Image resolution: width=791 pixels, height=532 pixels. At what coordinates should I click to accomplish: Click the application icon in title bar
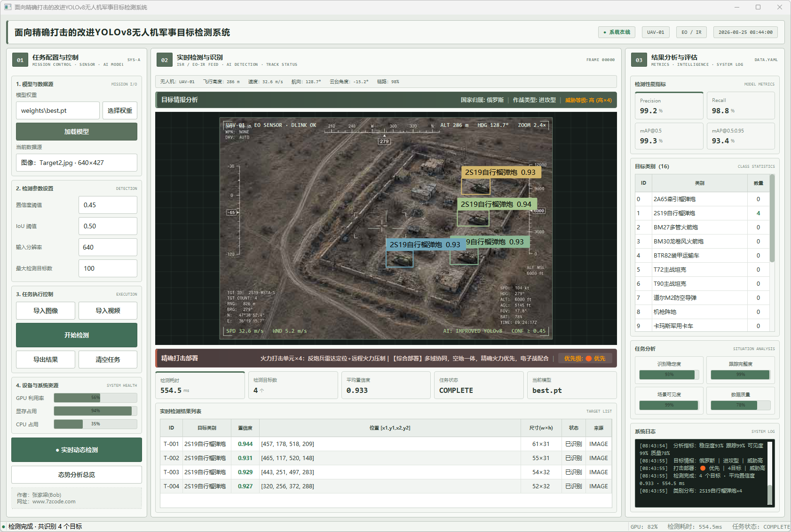tap(8, 7)
